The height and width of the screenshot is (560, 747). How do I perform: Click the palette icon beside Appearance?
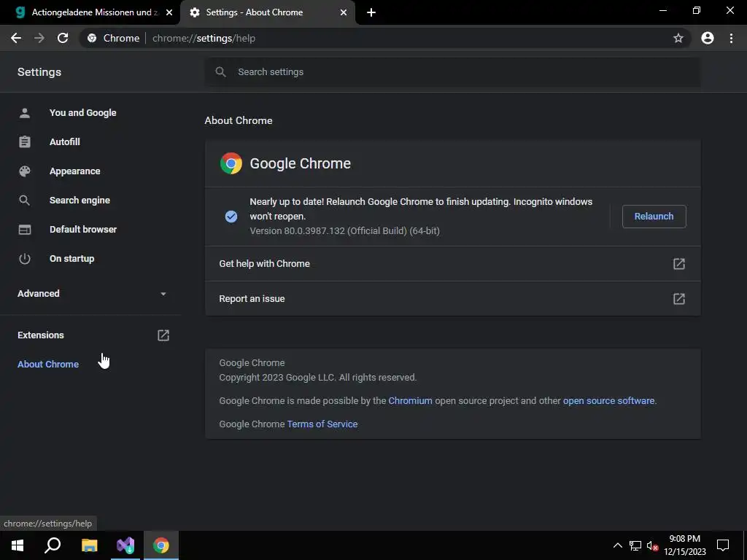[x=25, y=171]
